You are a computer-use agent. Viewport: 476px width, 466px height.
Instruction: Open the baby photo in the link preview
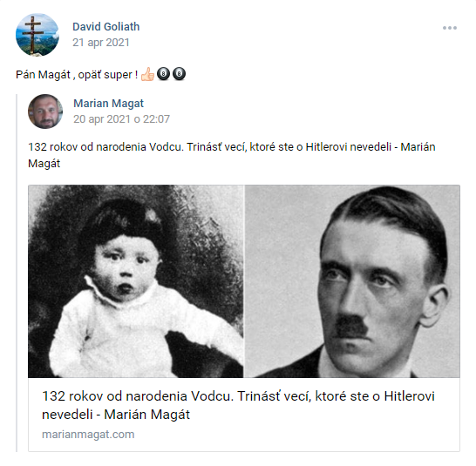[x=136, y=281]
